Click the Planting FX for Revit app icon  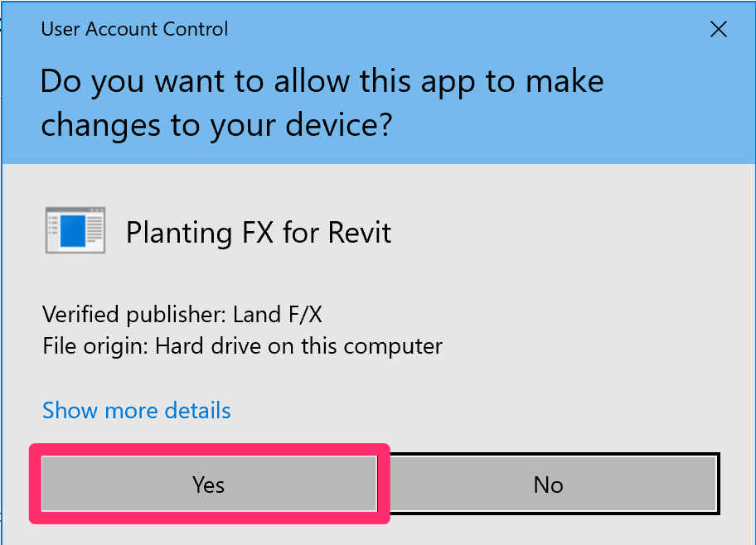(75, 231)
